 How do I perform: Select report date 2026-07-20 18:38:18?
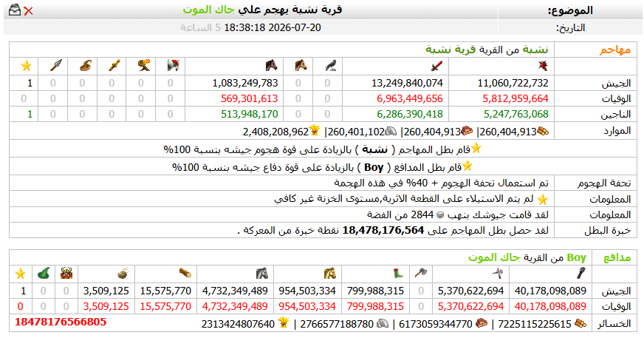[273, 27]
